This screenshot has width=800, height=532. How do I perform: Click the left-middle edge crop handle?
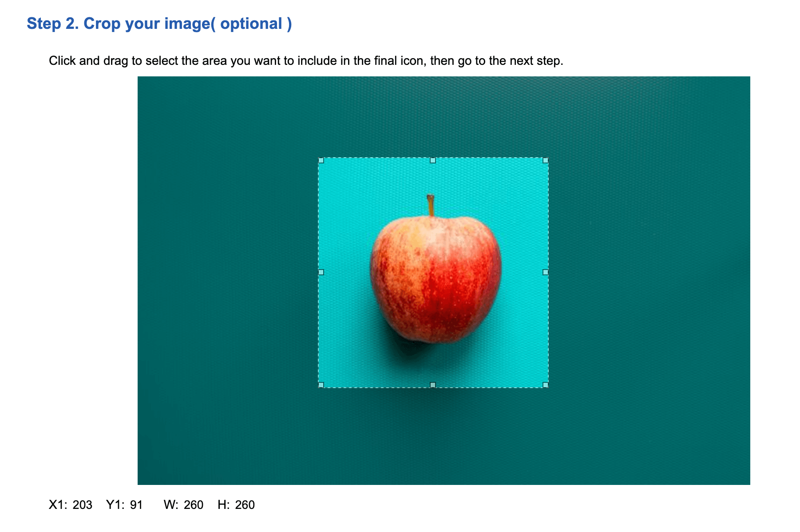click(321, 272)
